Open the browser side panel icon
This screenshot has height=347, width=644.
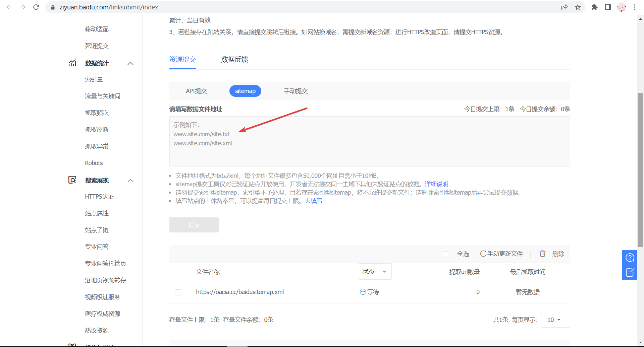[608, 7]
